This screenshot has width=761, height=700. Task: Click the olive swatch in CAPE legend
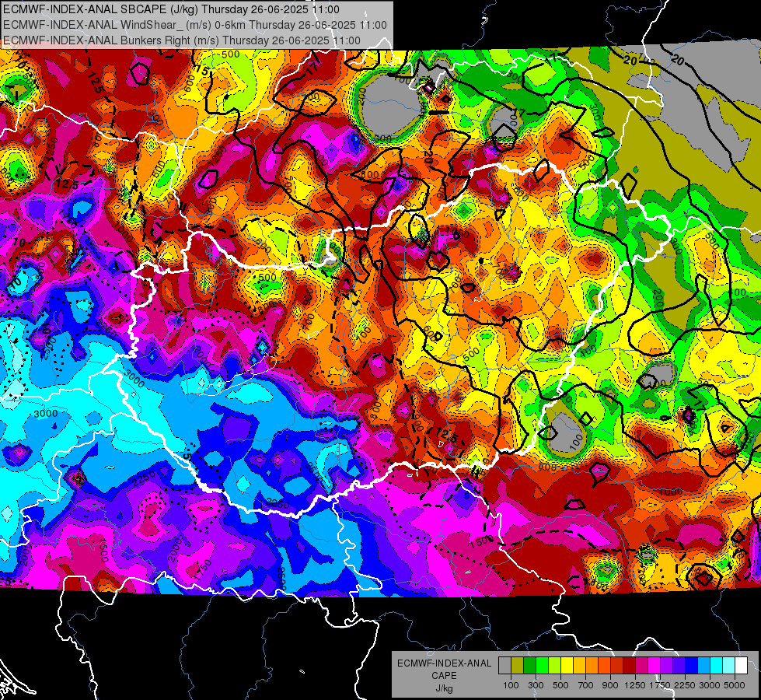tap(518, 666)
